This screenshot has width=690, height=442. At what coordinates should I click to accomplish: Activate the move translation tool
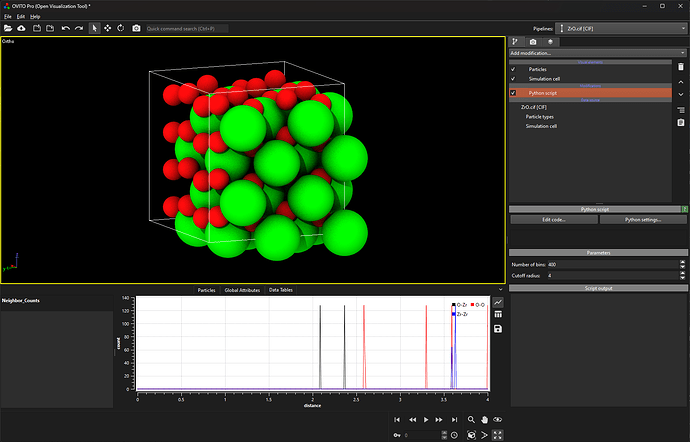(107, 28)
